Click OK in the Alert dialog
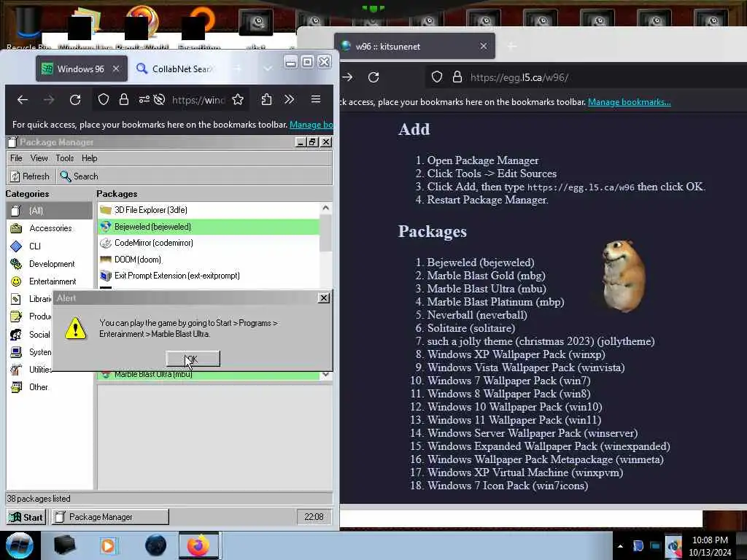The height and width of the screenshot is (560, 747). [193, 359]
